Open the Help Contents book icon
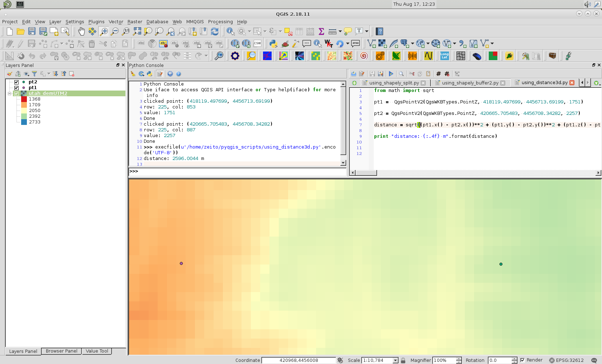Image resolution: width=602 pixels, height=364 pixels. pos(380,31)
